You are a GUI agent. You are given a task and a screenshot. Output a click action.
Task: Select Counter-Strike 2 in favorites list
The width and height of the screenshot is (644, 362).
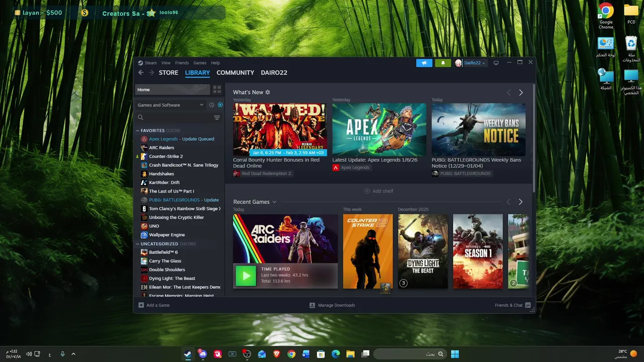click(x=166, y=156)
